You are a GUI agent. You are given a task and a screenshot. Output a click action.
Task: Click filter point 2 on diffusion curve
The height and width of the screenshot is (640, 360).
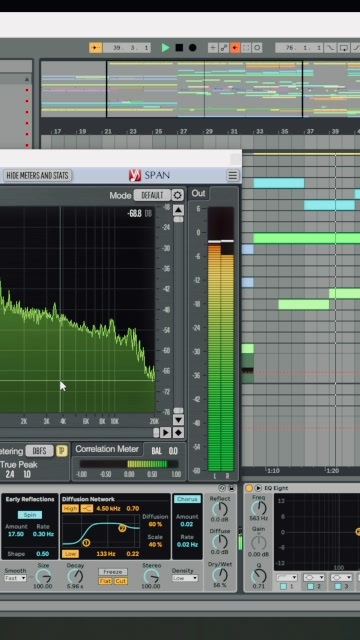point(122,528)
